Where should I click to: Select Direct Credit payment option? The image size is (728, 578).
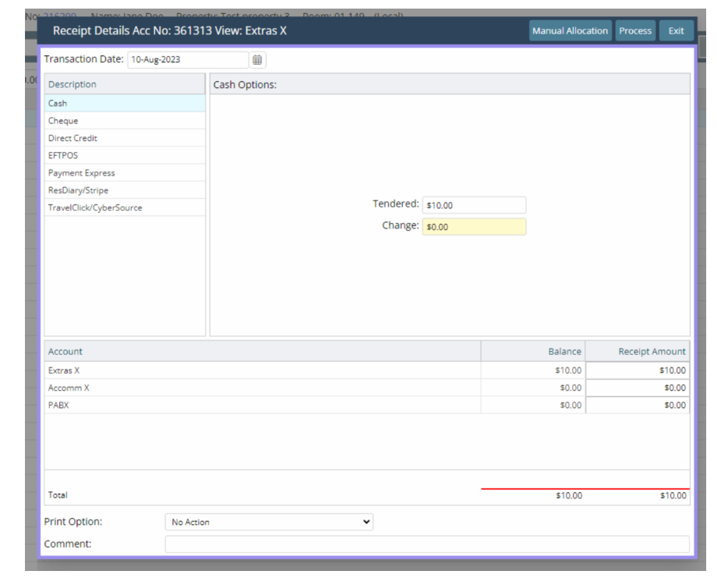(125, 138)
